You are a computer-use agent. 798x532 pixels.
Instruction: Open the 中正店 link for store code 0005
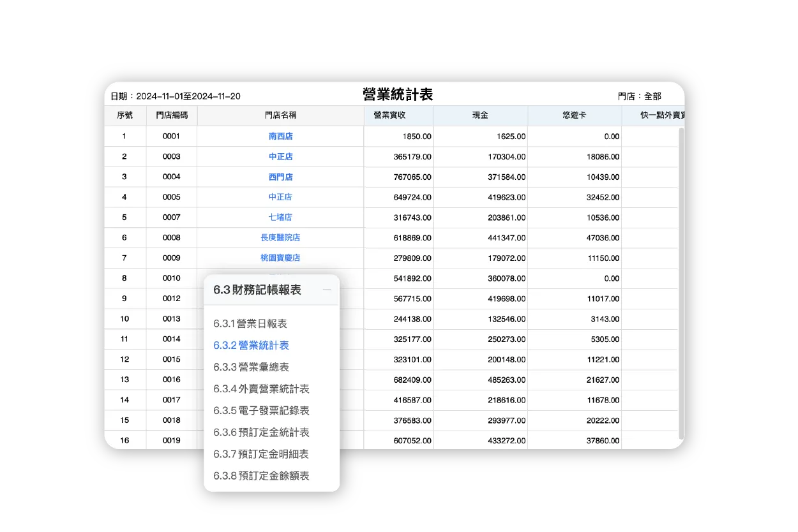[x=281, y=197]
